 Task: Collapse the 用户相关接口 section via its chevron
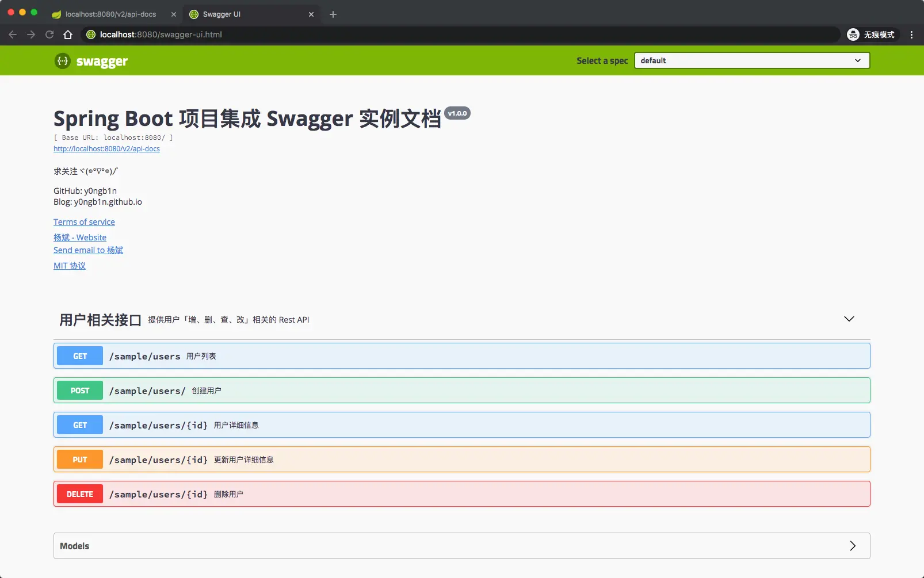pos(849,319)
